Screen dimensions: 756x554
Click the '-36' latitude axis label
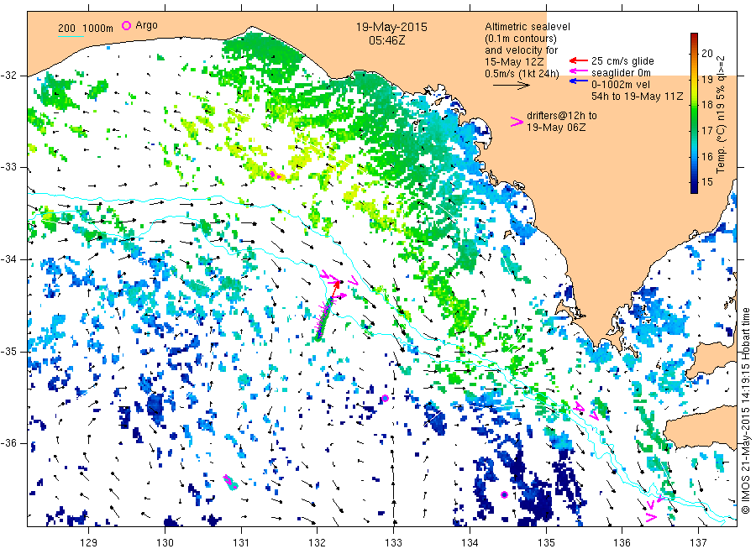click(x=8, y=443)
